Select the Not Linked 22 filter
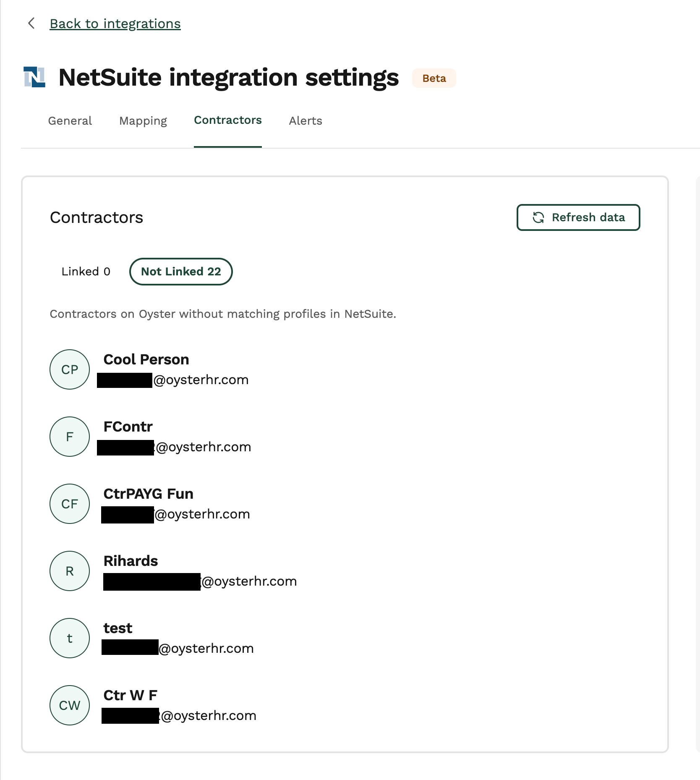 181,272
